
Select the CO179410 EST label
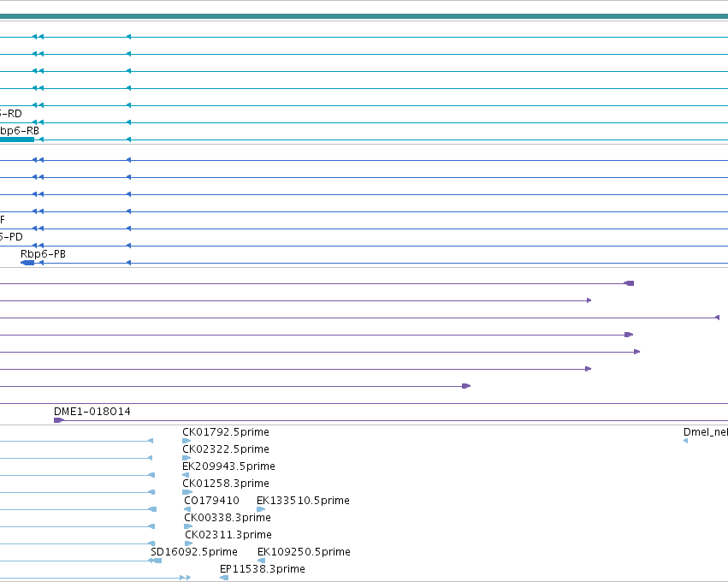point(211,501)
